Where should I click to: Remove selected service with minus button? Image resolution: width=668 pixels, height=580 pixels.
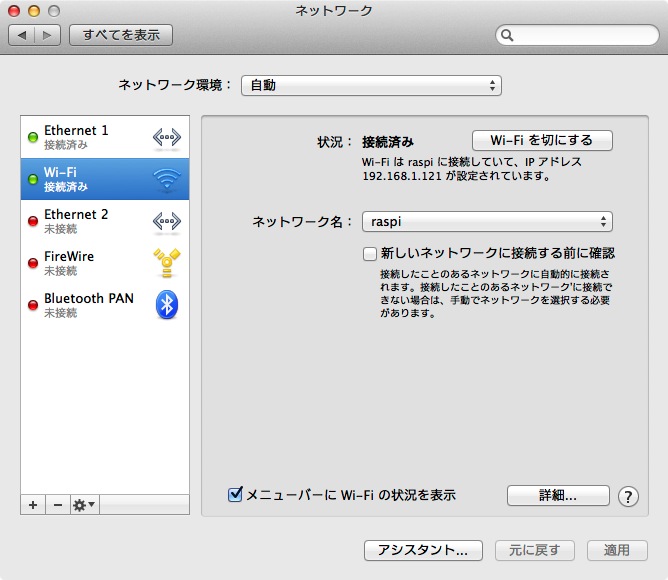[x=57, y=505]
